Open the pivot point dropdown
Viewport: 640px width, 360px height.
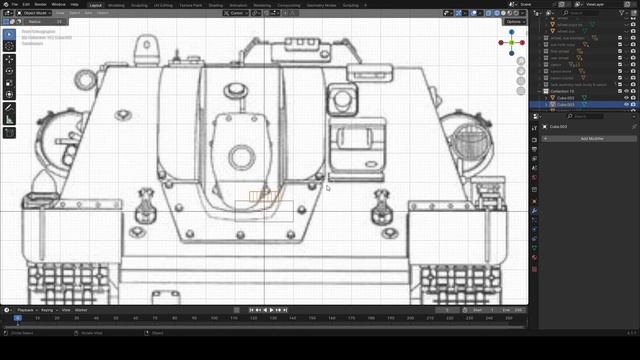tap(256, 13)
